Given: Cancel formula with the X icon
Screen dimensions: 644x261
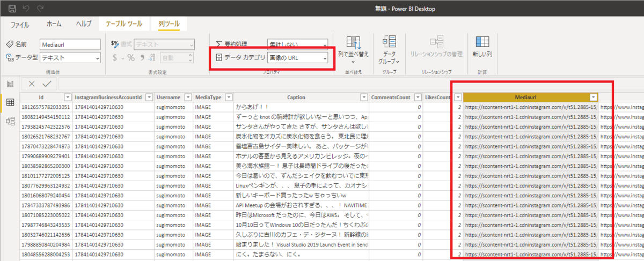Looking at the screenshot, I should tap(32, 84).
